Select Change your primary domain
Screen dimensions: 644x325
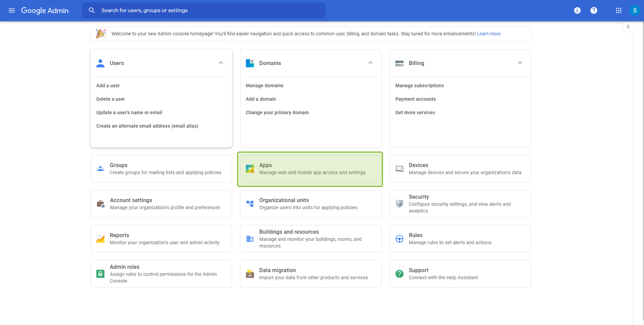pos(277,112)
